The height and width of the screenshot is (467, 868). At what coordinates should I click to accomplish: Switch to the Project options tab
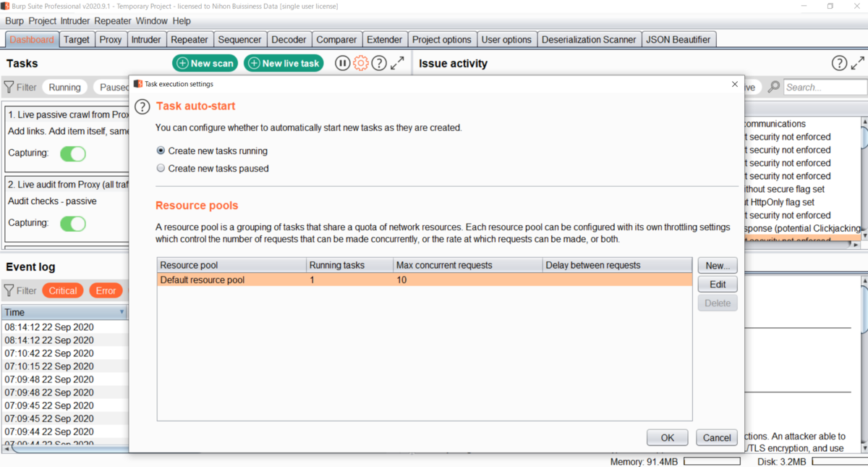[x=441, y=40]
